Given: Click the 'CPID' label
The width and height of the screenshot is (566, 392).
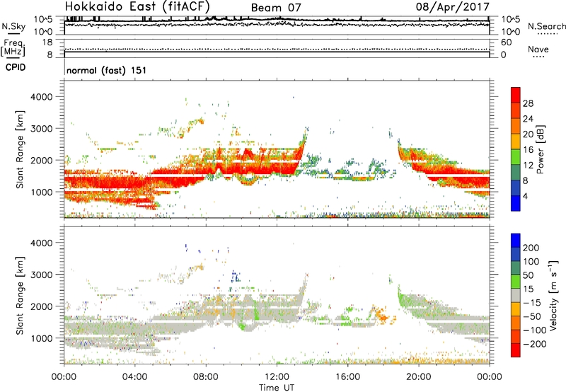Looking at the screenshot, I should point(16,67).
